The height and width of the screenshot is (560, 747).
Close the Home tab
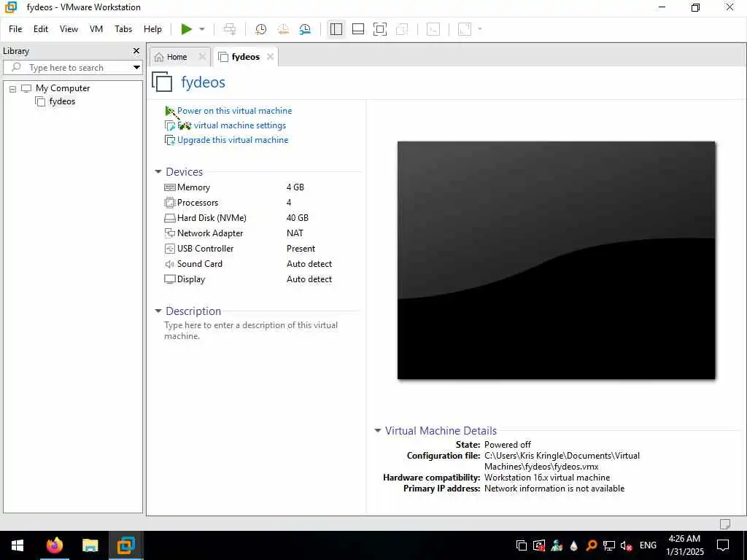click(202, 57)
